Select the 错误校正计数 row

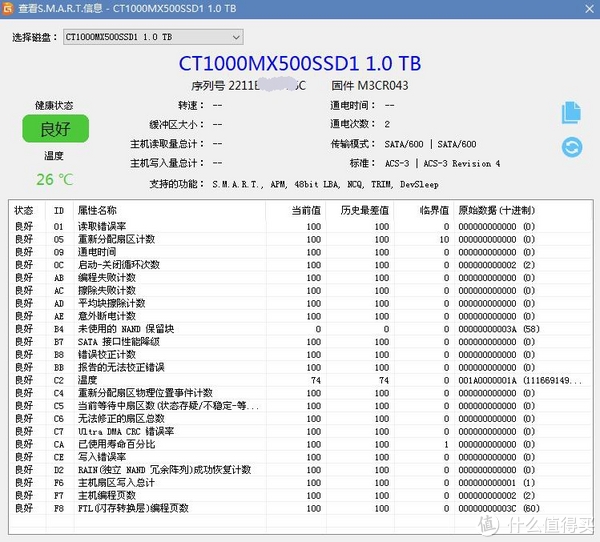tap(300, 355)
